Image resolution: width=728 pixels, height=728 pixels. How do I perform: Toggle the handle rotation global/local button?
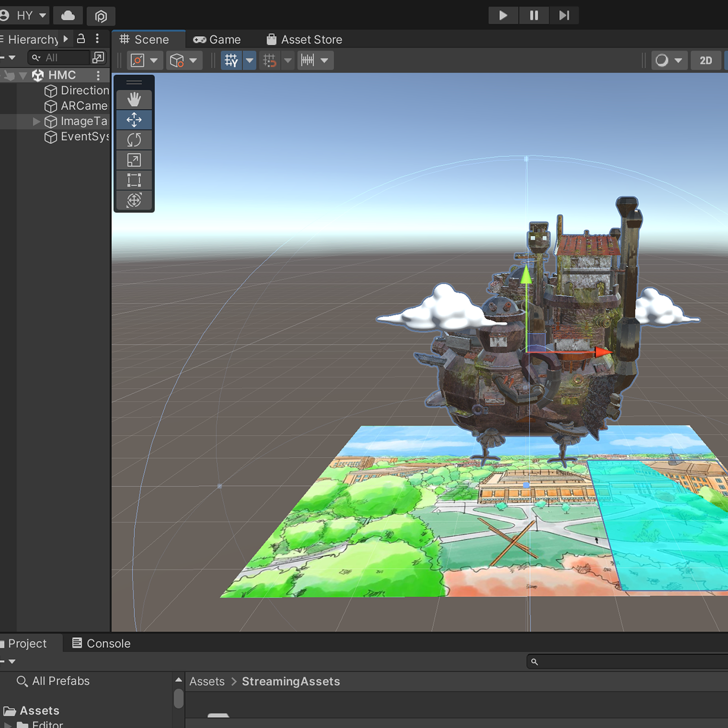pyautogui.click(x=177, y=60)
